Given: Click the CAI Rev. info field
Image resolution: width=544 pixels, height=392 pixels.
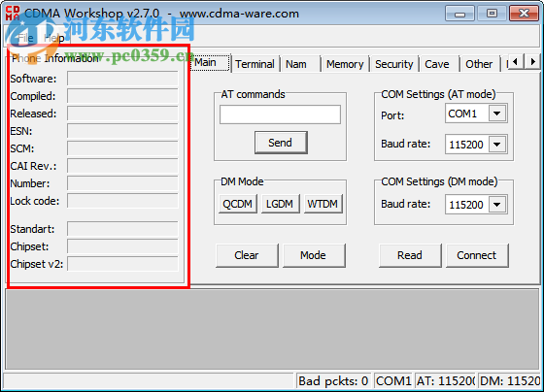Looking at the screenshot, I should pos(122,166).
